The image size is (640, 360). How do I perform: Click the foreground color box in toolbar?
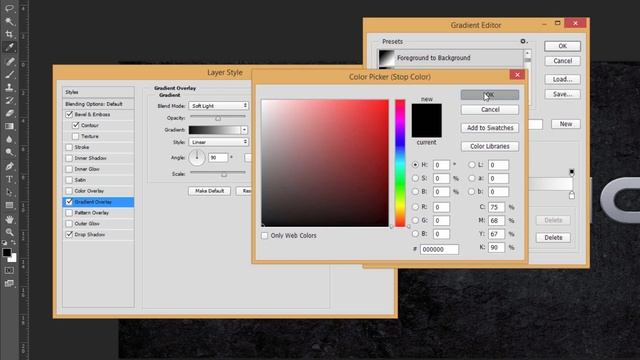click(x=7, y=253)
